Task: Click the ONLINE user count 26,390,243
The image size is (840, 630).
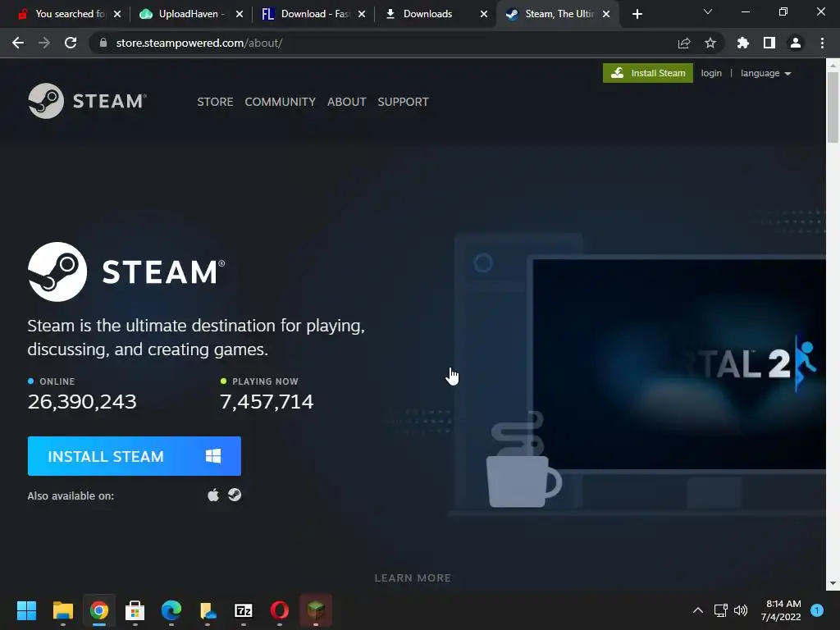Action: (82, 402)
